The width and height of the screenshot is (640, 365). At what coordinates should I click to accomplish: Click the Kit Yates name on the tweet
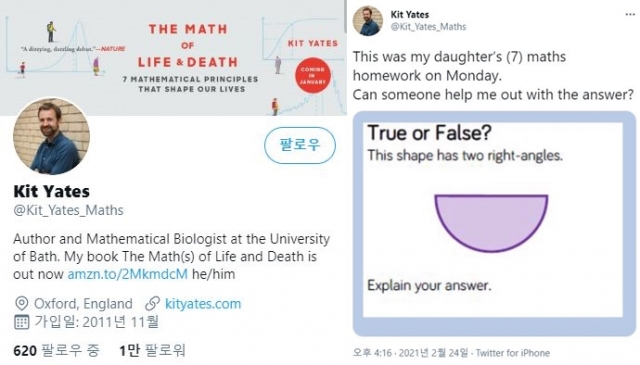pyautogui.click(x=410, y=15)
